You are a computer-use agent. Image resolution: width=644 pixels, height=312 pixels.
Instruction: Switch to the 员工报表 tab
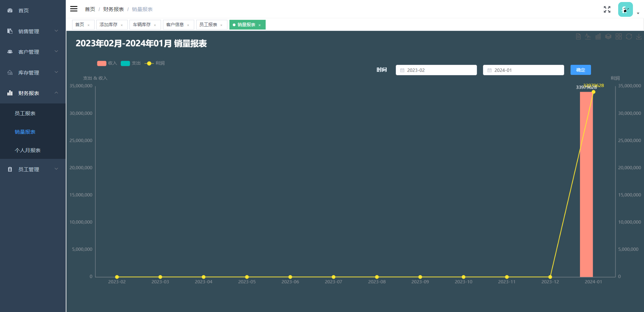pos(208,25)
